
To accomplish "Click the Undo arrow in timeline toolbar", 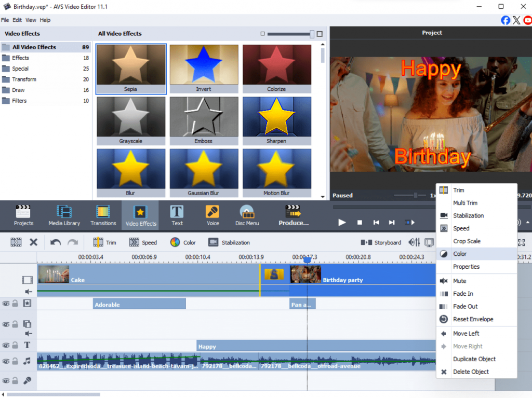I will 55,242.
